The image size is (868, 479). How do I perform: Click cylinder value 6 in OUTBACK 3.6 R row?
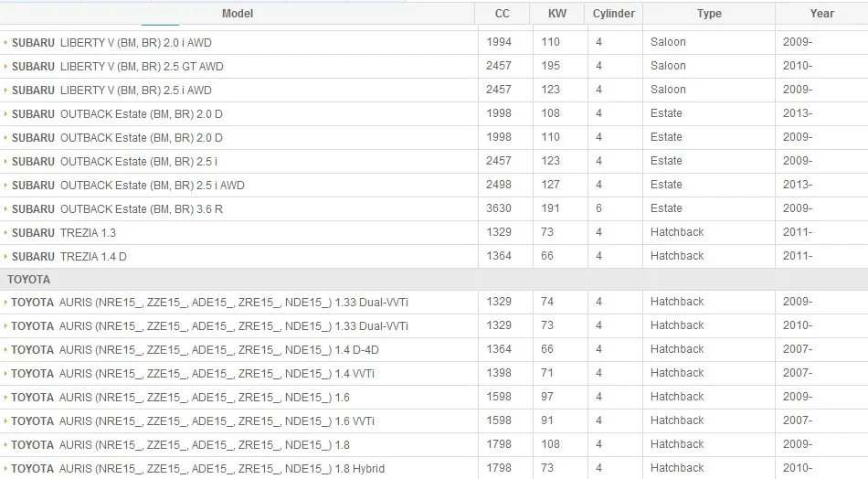coord(598,208)
